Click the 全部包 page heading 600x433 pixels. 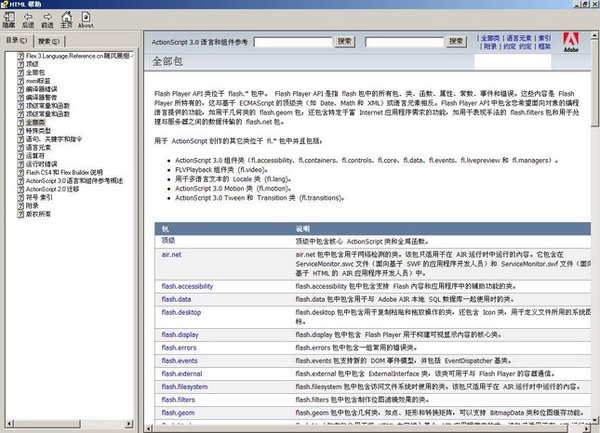coord(167,61)
